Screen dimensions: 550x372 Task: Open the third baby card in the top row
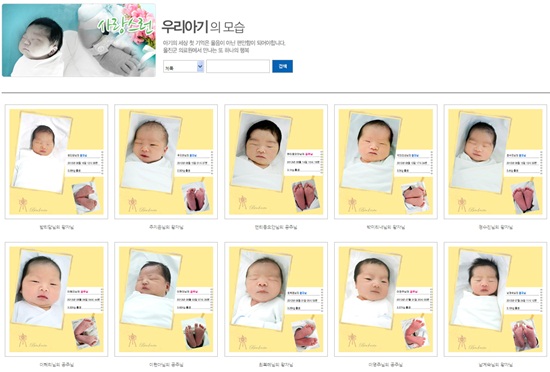[276, 162]
